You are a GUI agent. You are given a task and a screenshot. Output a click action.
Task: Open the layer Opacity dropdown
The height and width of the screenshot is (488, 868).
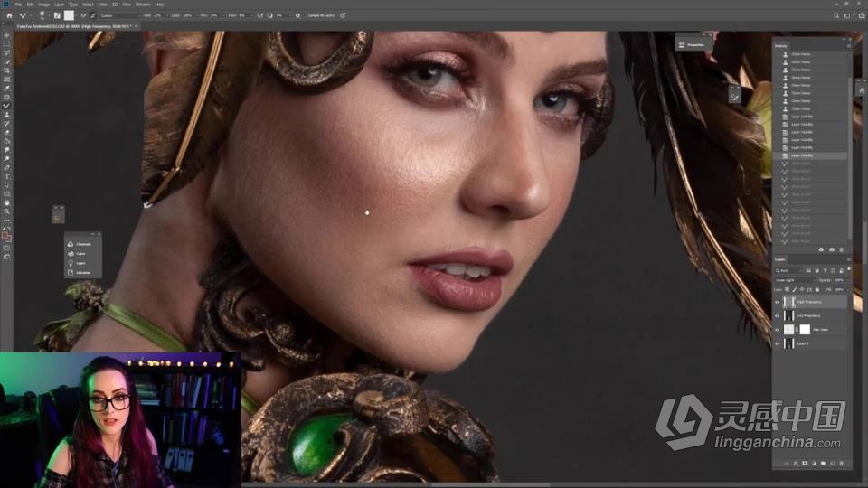click(847, 280)
